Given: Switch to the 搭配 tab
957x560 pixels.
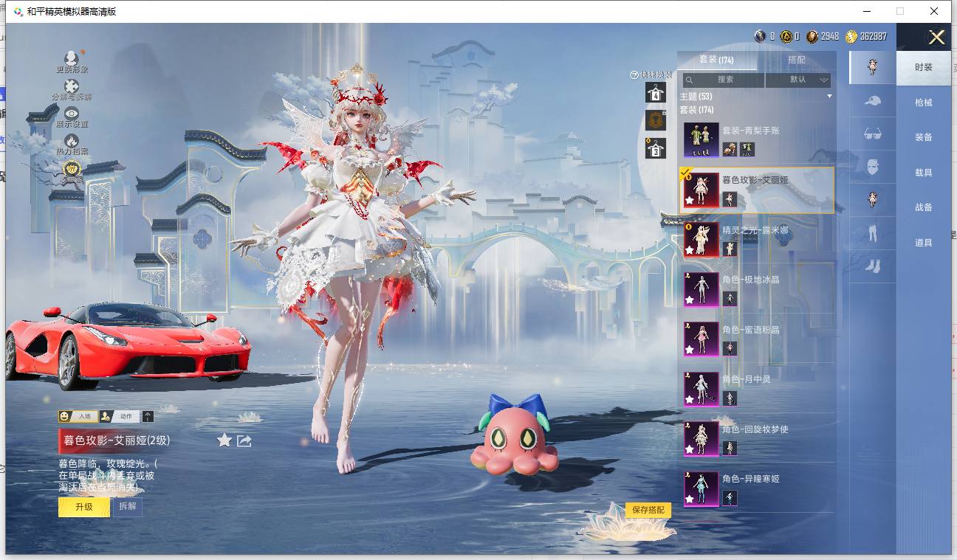Looking at the screenshot, I should [x=797, y=60].
